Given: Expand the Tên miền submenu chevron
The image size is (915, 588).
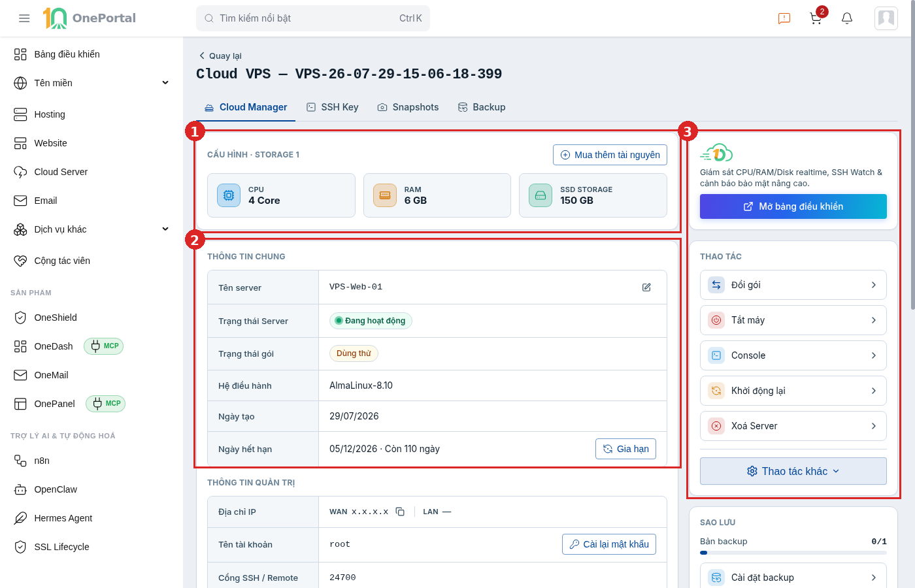Looking at the screenshot, I should 165,83.
